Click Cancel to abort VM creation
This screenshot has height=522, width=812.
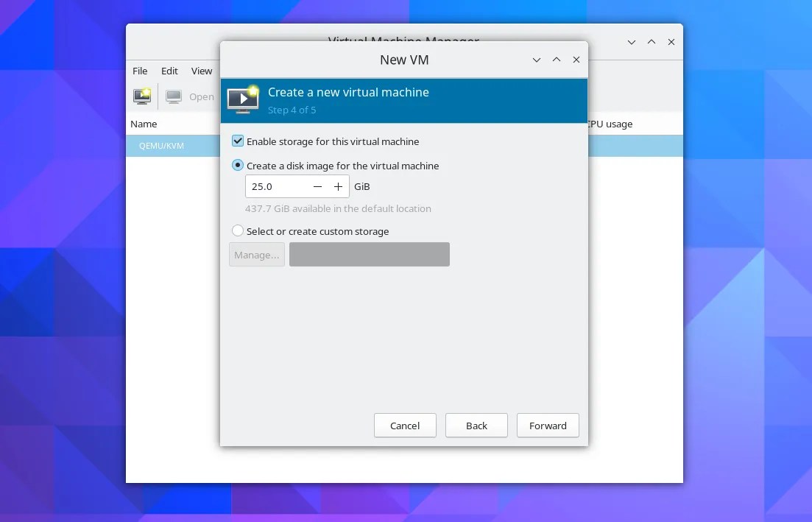[x=405, y=425]
